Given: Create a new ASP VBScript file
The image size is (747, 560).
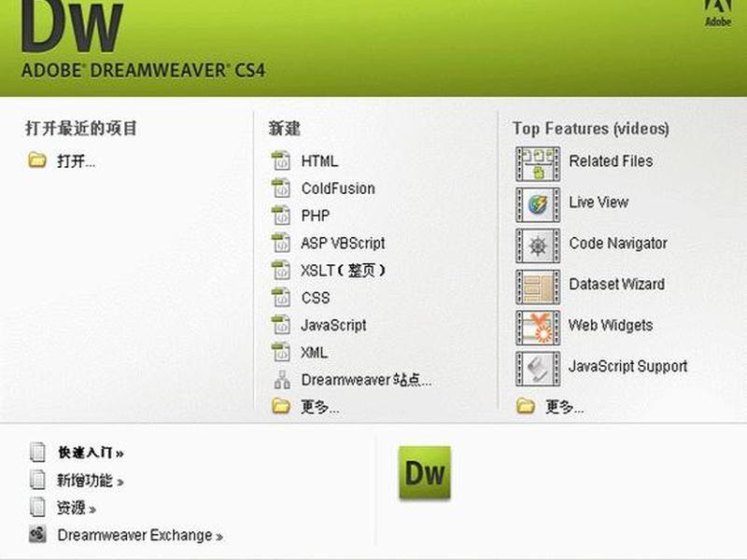Looking at the screenshot, I should point(343,244).
